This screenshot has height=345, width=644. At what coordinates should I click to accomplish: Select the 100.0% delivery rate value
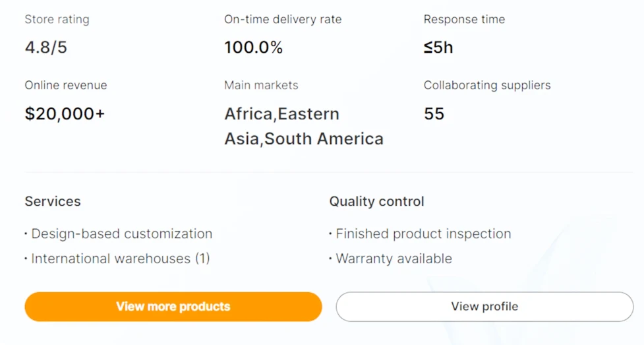point(253,47)
